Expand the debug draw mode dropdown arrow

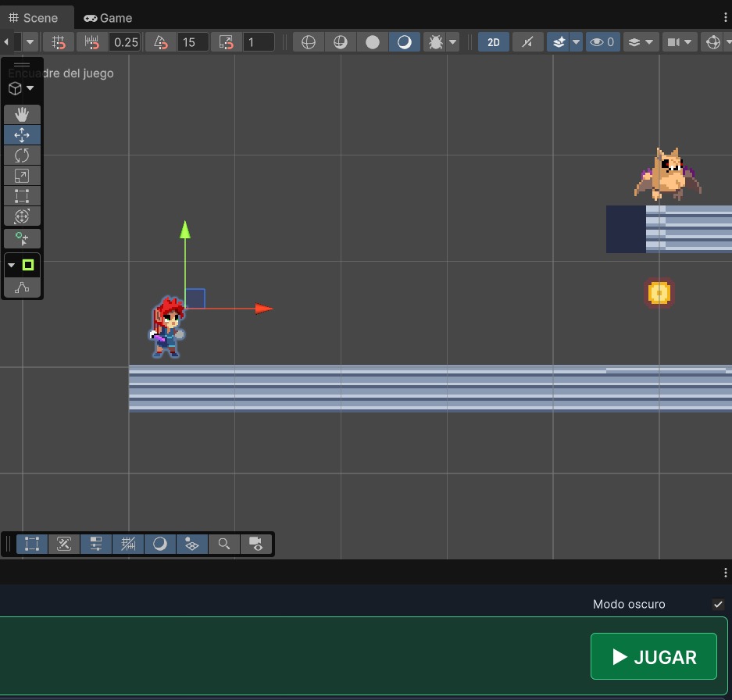pos(452,42)
